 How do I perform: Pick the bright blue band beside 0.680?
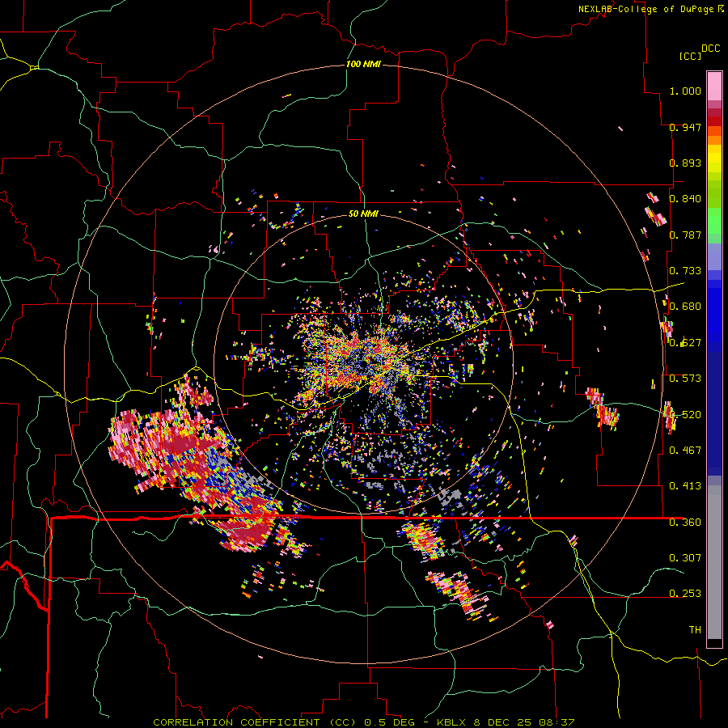pyautogui.click(x=714, y=309)
